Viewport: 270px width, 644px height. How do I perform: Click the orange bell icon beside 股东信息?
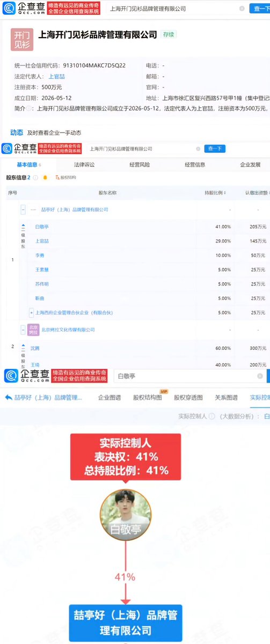(45, 177)
